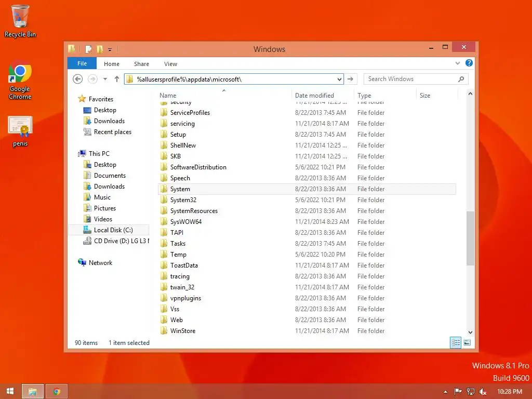Open Action Center flag tray icon
Screen dimensions: 532x399
click(458, 392)
